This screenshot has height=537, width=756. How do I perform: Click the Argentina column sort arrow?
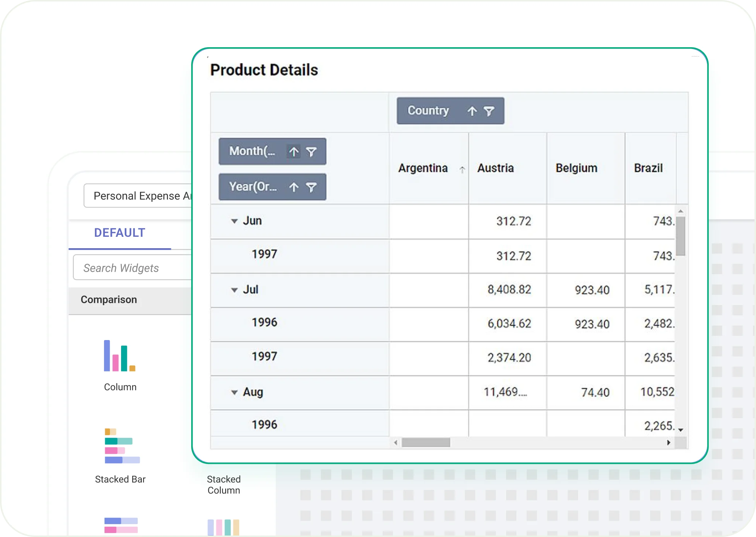pos(462,170)
